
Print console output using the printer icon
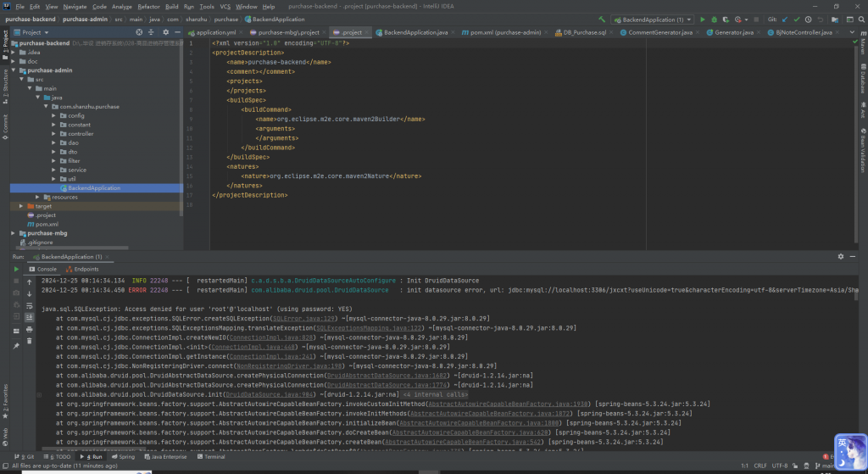(30, 330)
